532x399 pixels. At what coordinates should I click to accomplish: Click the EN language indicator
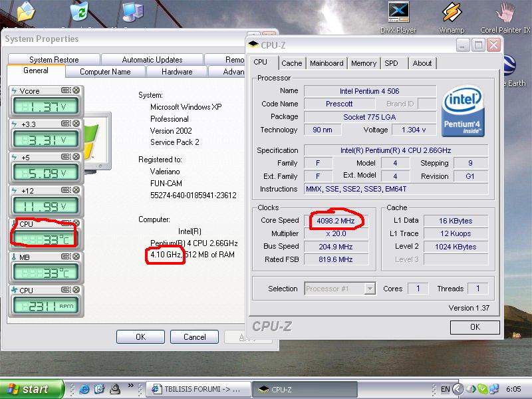tap(445, 389)
